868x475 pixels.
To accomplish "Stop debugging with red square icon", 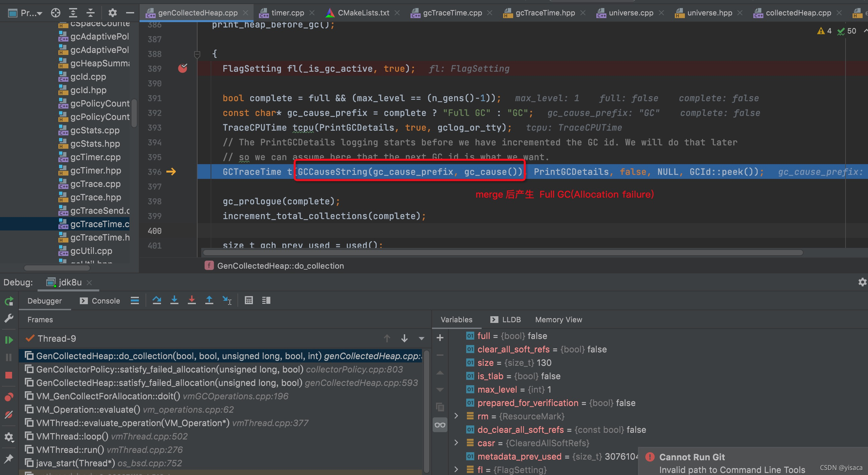I will 9,375.
